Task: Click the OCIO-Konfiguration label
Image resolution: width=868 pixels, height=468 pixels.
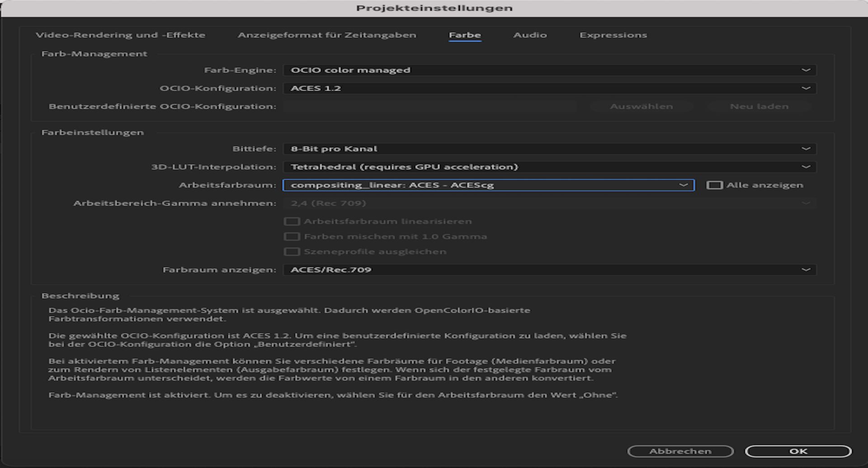Action: tap(218, 88)
